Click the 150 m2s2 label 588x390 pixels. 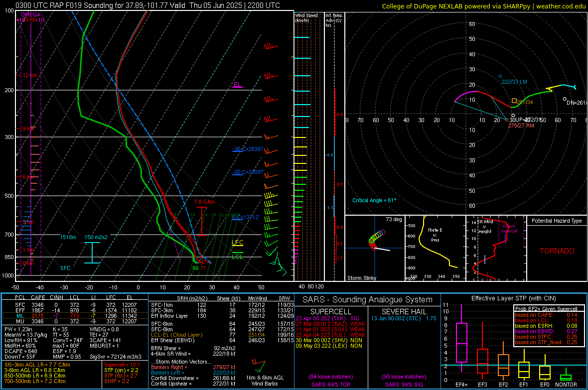point(96,237)
